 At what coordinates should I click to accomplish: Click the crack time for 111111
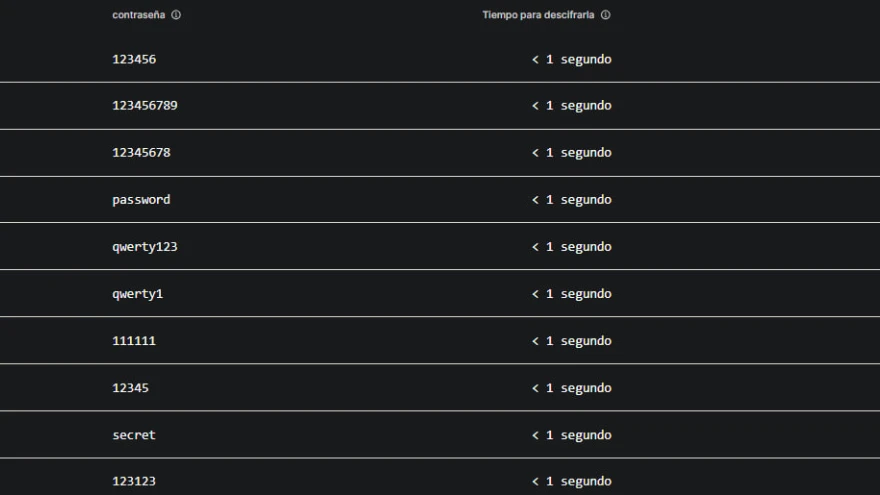click(x=571, y=341)
